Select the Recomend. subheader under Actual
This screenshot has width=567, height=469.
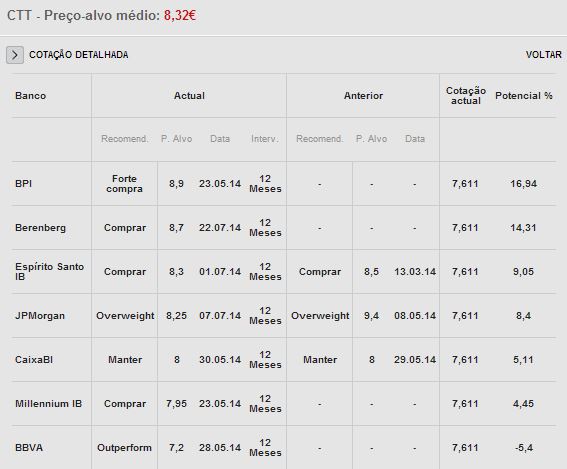pyautogui.click(x=124, y=139)
